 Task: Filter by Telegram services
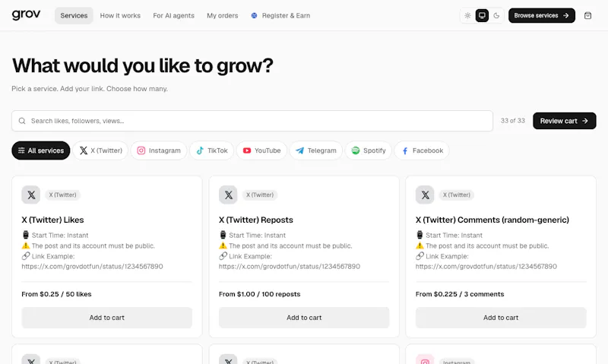click(x=316, y=150)
